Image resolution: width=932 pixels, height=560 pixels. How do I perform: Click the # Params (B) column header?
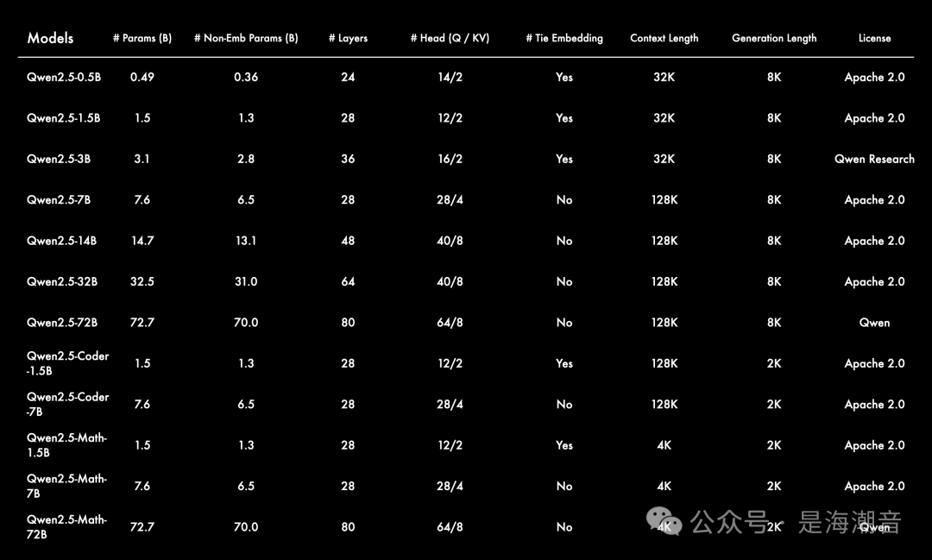[142, 38]
